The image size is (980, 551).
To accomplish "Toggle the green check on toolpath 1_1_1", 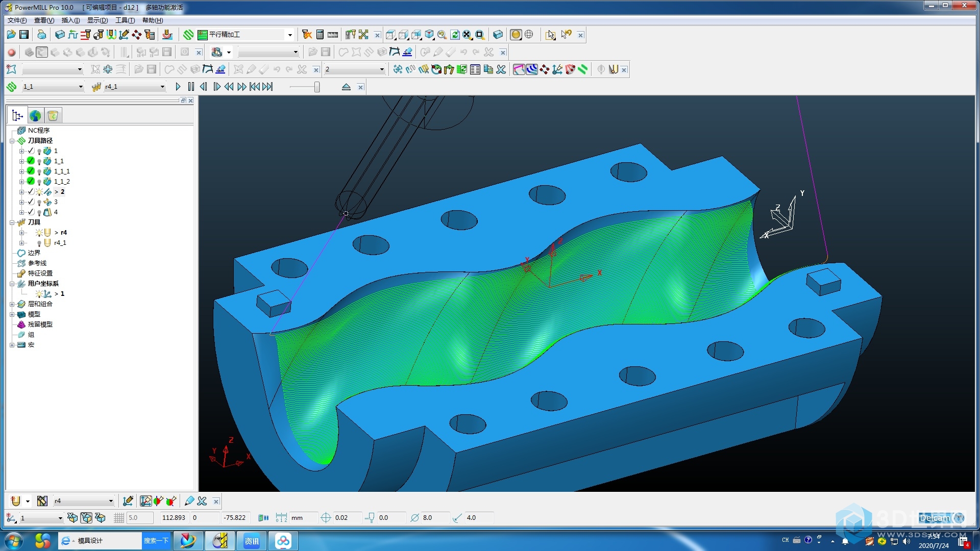I will pos(31,171).
